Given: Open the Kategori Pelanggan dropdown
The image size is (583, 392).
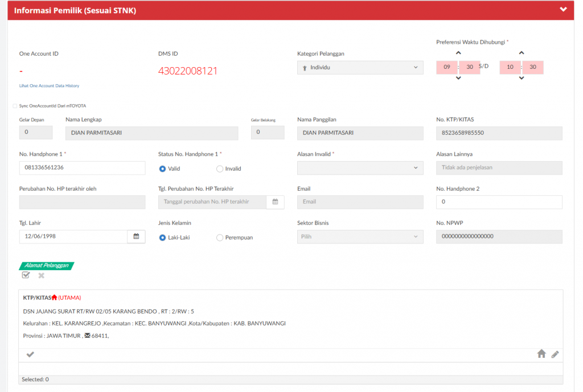Looking at the screenshot, I should pos(360,68).
